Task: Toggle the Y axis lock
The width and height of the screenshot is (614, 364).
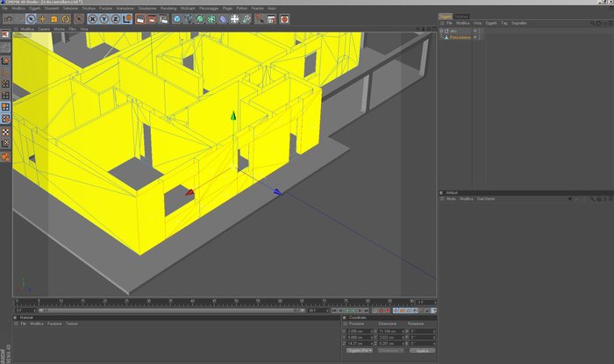Action: (104, 18)
